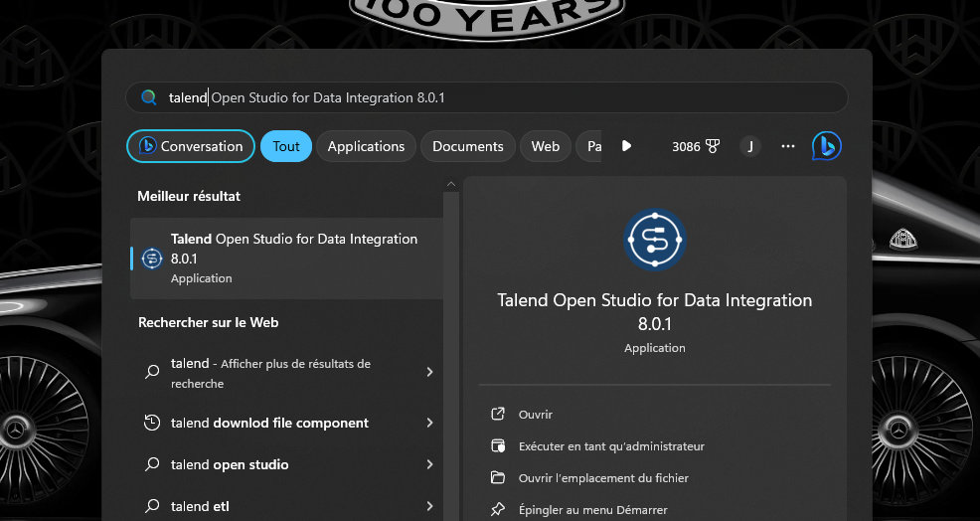Expand the 'talend open studio' chevron
980x521 pixels.
pyautogui.click(x=429, y=464)
